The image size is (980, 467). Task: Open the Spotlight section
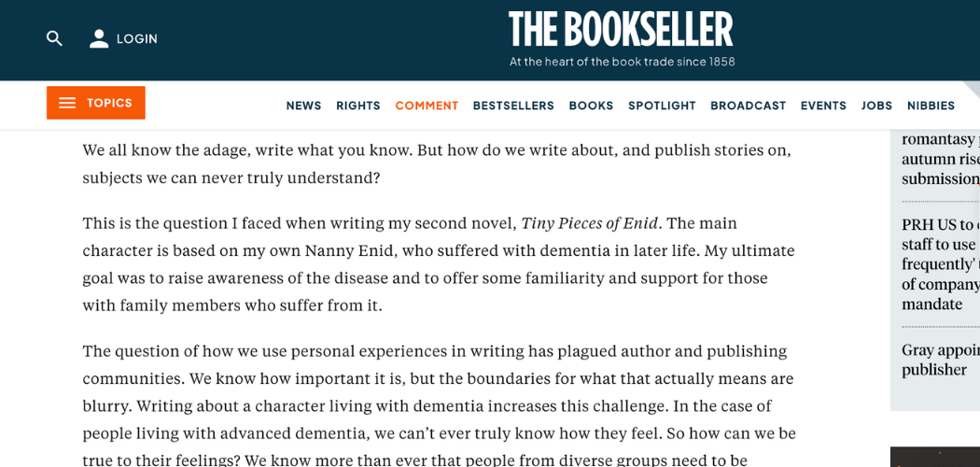662,106
